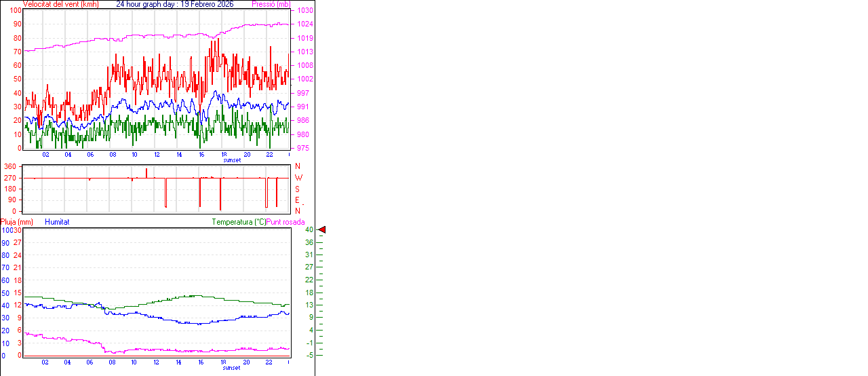Click the 'Velocitat del vent (kmh)' label
Image resolution: width=868 pixels, height=376 pixels.
click(x=61, y=4)
